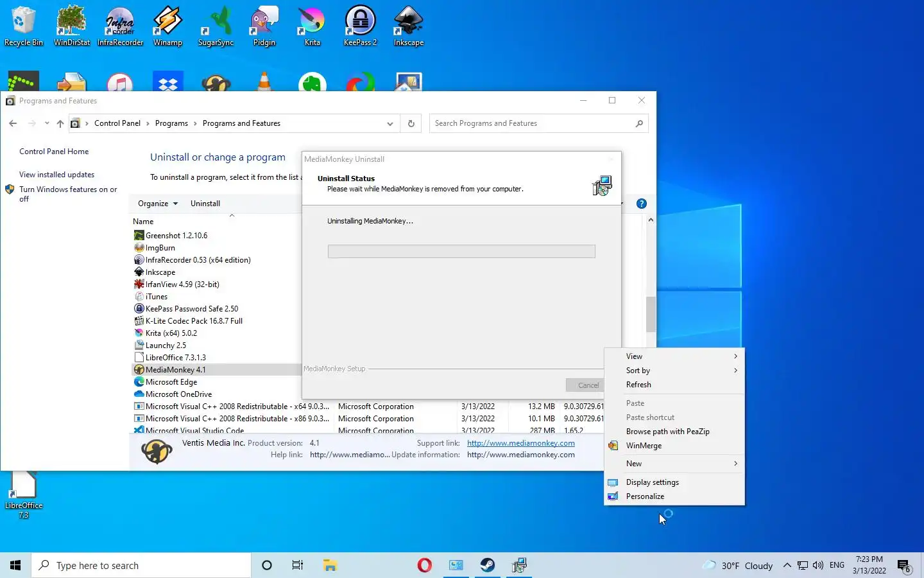
Task: Click the scroll up arrow of program list
Action: coord(651,220)
